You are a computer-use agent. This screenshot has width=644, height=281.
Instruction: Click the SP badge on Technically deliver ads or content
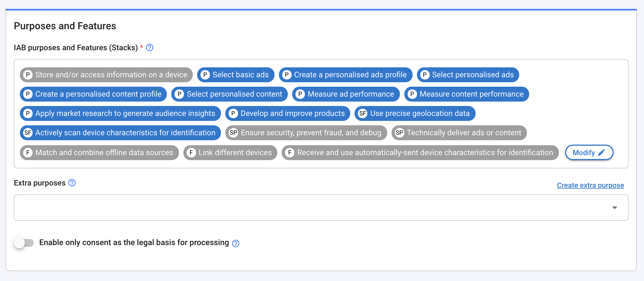[400, 132]
